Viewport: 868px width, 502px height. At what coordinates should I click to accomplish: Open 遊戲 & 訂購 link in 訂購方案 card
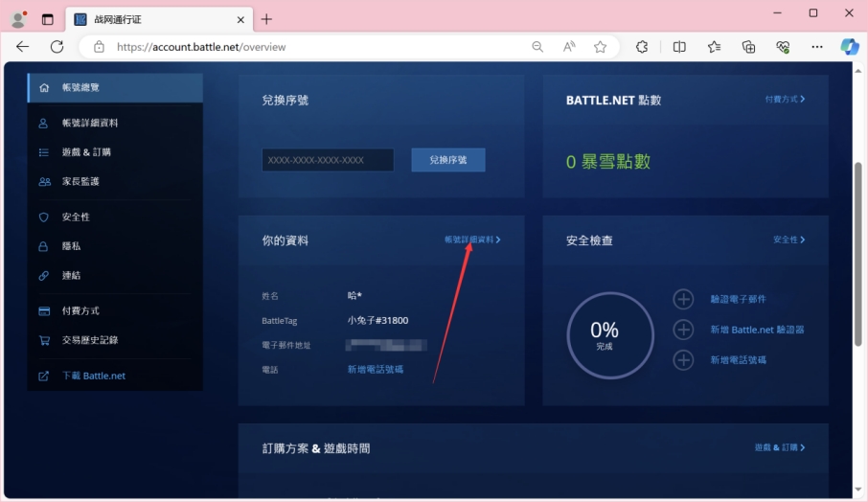pyautogui.click(x=780, y=447)
